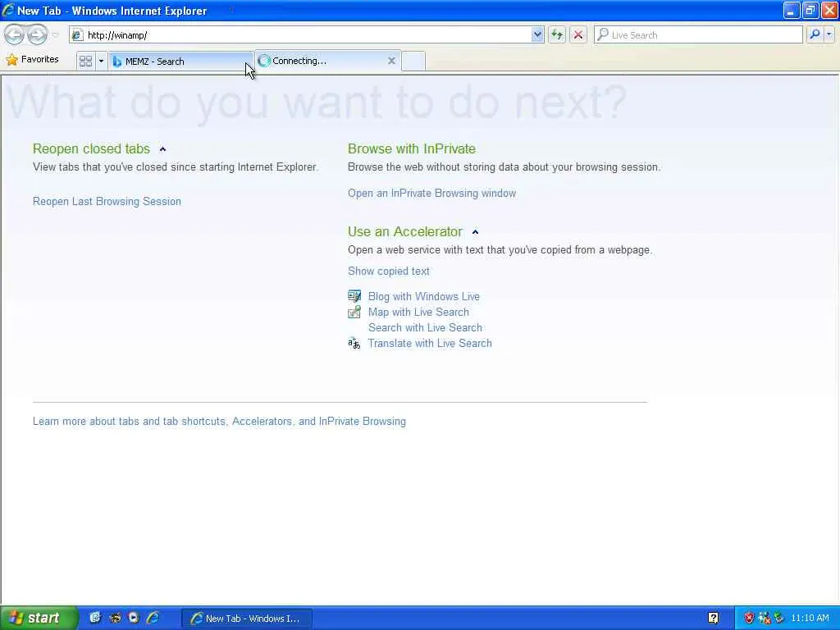Image resolution: width=840 pixels, height=630 pixels.
Task: Click Blog with Windows Live link
Action: (424, 296)
